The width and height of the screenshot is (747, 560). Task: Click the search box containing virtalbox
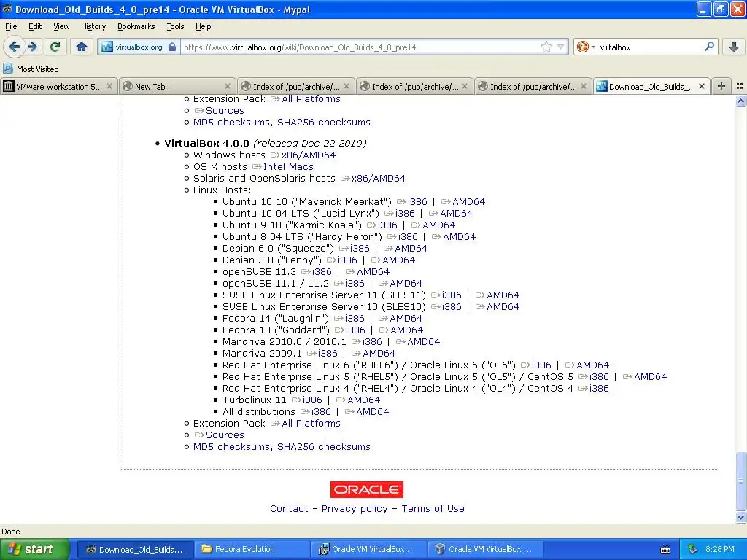click(x=650, y=47)
